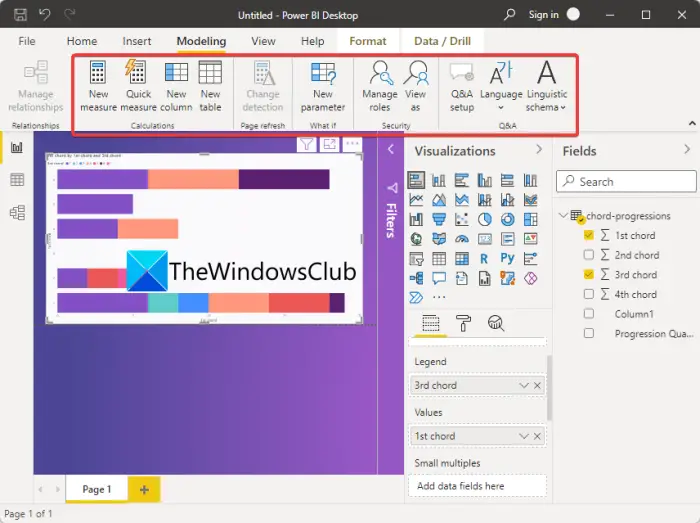Remove 3rd chord from Legend
The image size is (700, 523).
coord(537,386)
